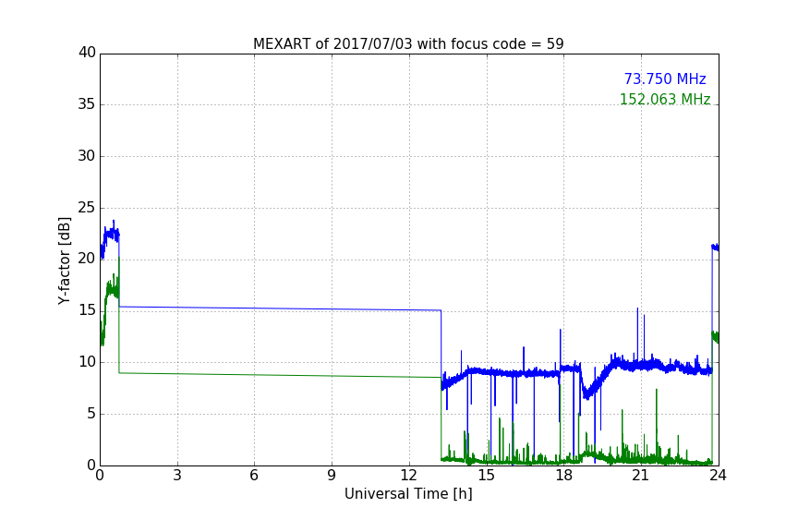Viewport: 798px width, 532px height.
Task: Click the y-axis tick label '25'
Action: pyautogui.click(x=87, y=208)
